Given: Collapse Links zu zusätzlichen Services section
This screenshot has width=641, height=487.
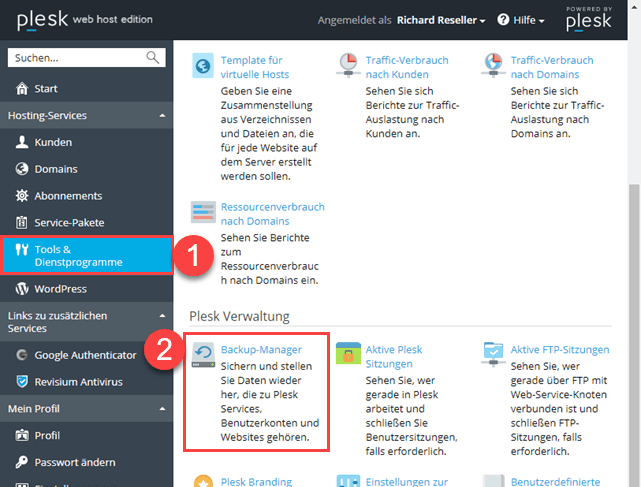Looking at the screenshot, I should point(162,316).
